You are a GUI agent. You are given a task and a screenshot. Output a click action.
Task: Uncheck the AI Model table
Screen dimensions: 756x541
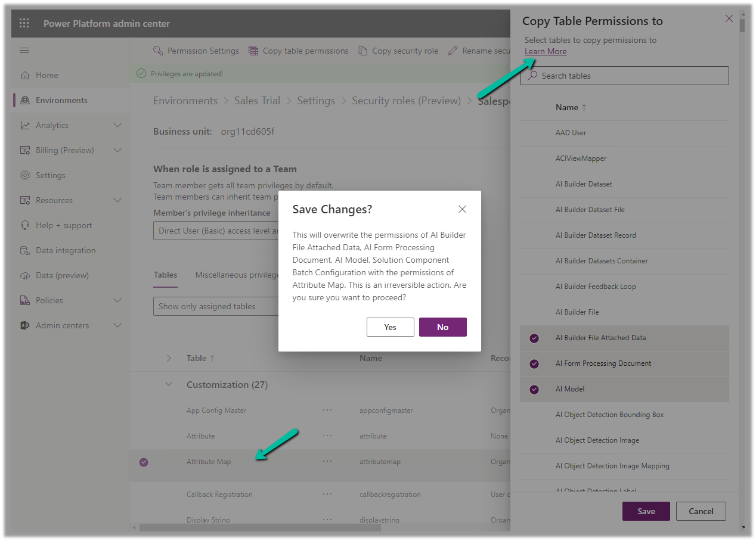[x=534, y=389]
